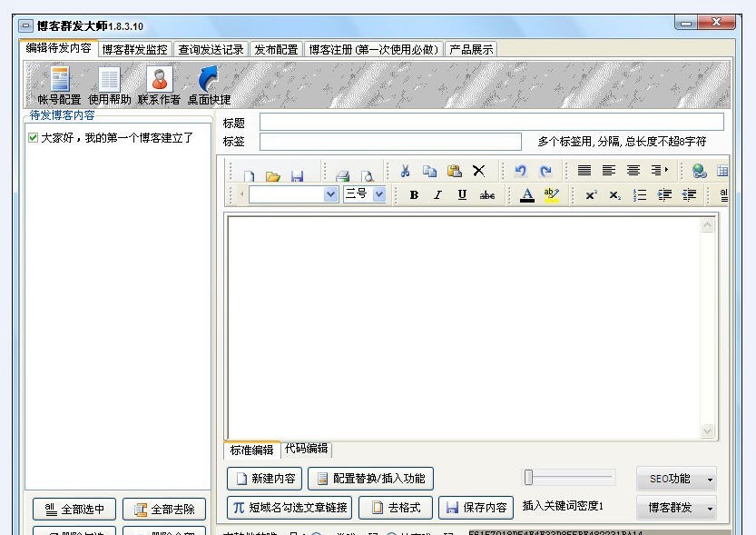Apply subscript formatting

(614, 195)
